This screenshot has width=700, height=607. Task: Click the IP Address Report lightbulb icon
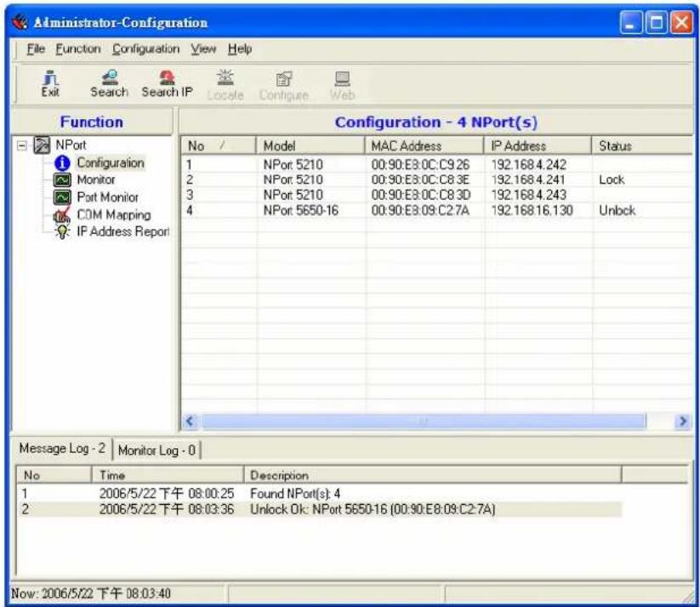62,231
